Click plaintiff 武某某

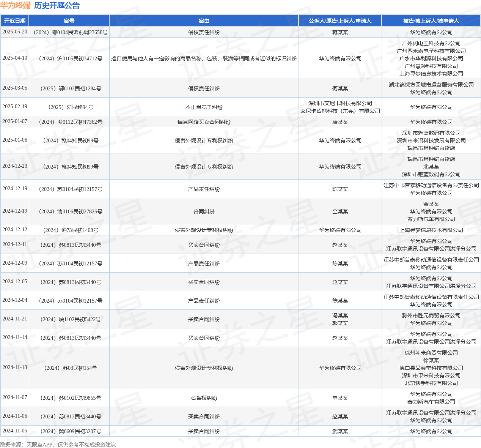pyautogui.click(x=340, y=431)
